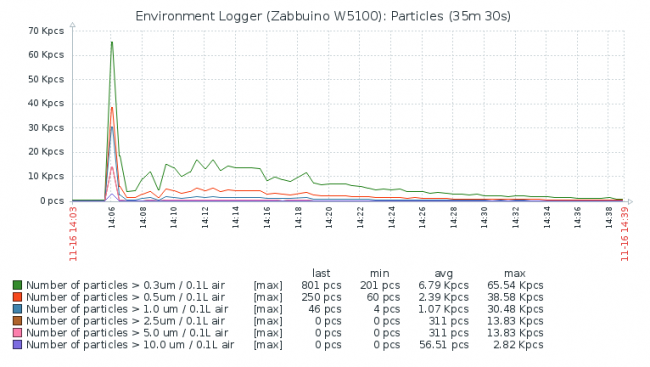Click the green >0.3um legend color swatch
The height and width of the screenshot is (367, 650).
click(17, 285)
